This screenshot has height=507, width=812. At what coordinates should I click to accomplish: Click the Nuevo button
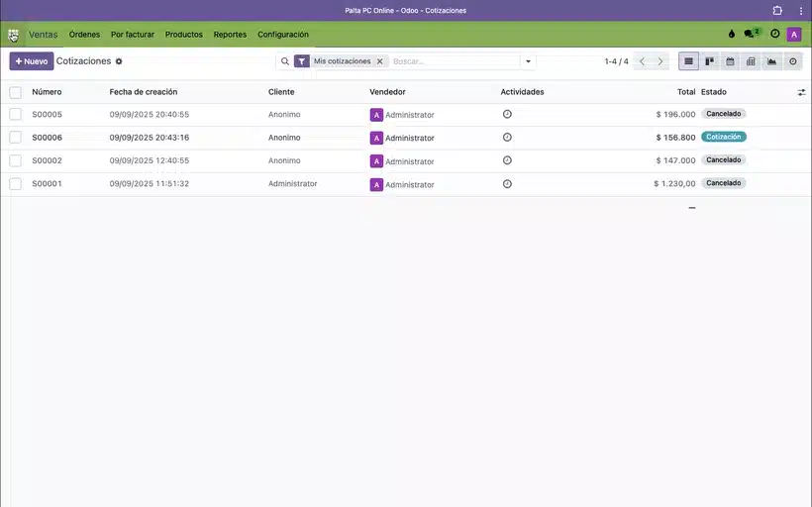coord(32,61)
